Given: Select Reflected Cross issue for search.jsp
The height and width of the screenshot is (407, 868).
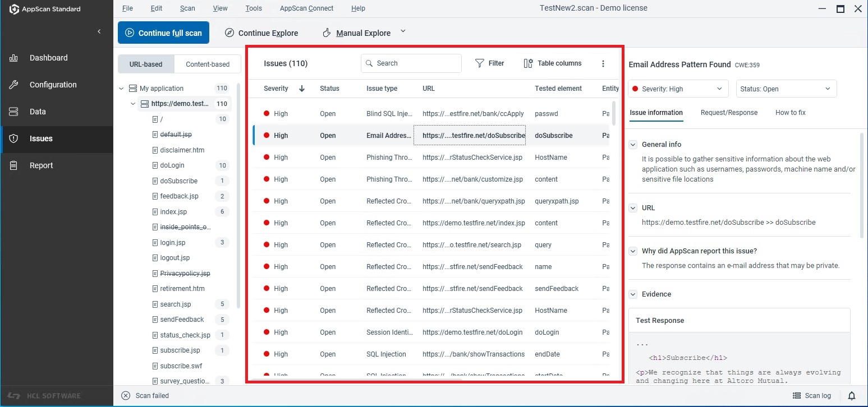Looking at the screenshot, I should point(431,245).
